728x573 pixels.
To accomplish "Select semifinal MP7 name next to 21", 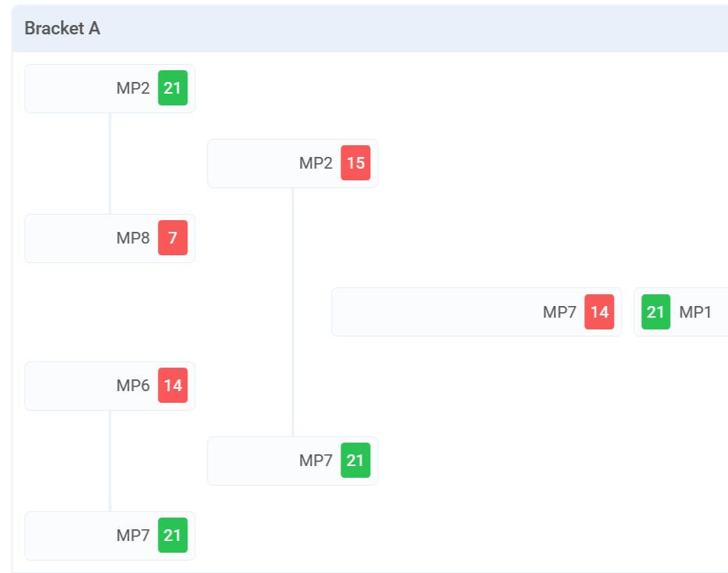I will point(316,461).
